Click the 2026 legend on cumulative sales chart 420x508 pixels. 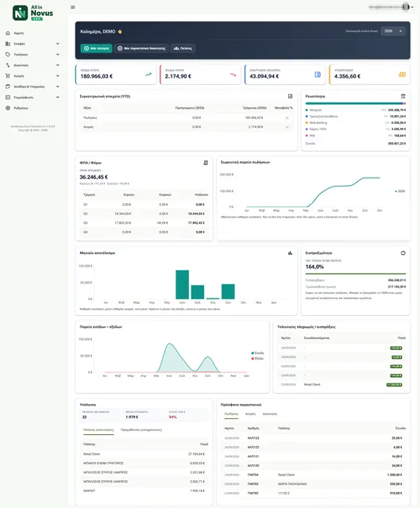pyautogui.click(x=400, y=191)
